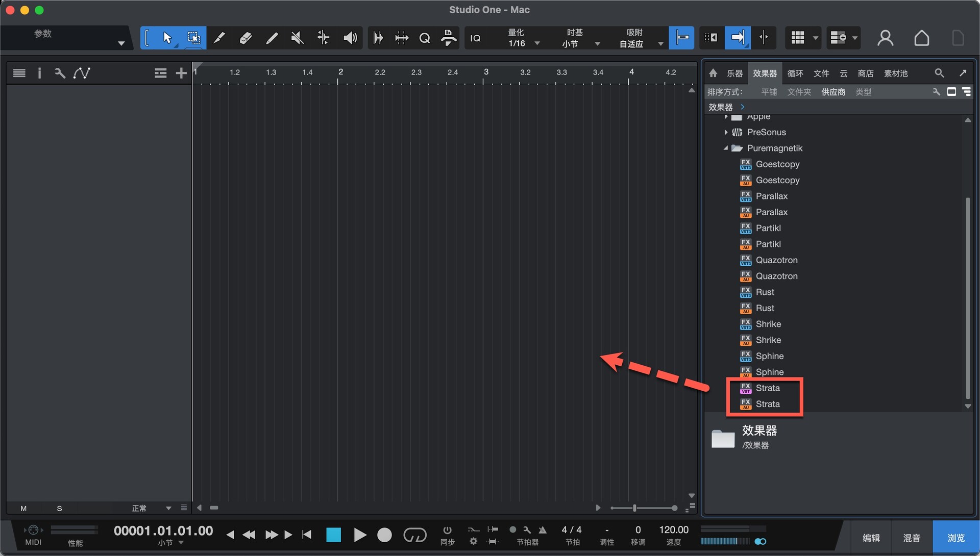Collapse the Puremagnetik folder
The height and width of the screenshot is (556, 980).
726,148
